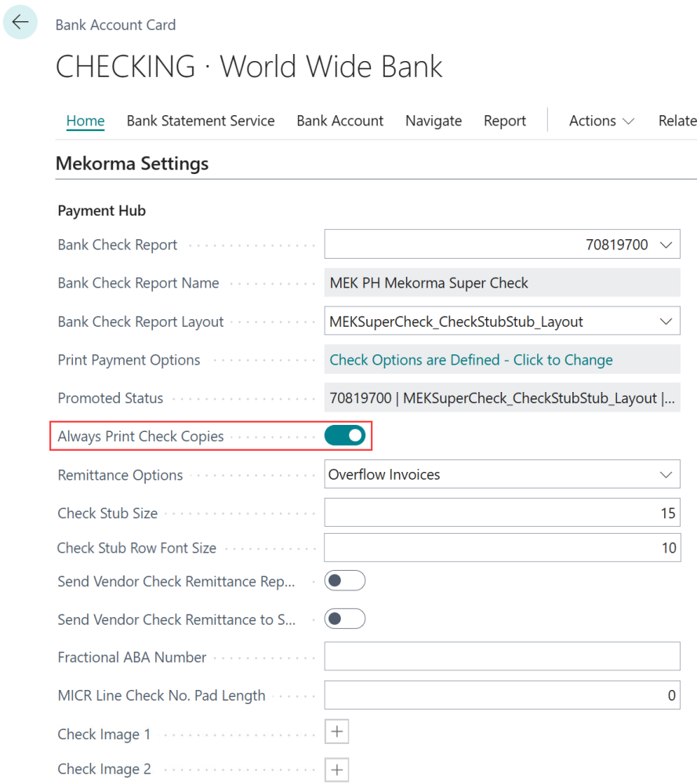Click the Fractional ABA Number field

(502, 656)
